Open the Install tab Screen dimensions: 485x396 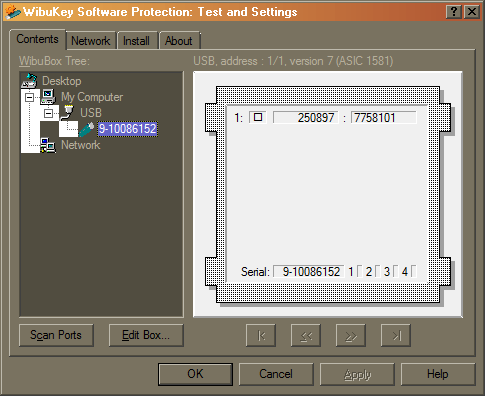click(136, 41)
